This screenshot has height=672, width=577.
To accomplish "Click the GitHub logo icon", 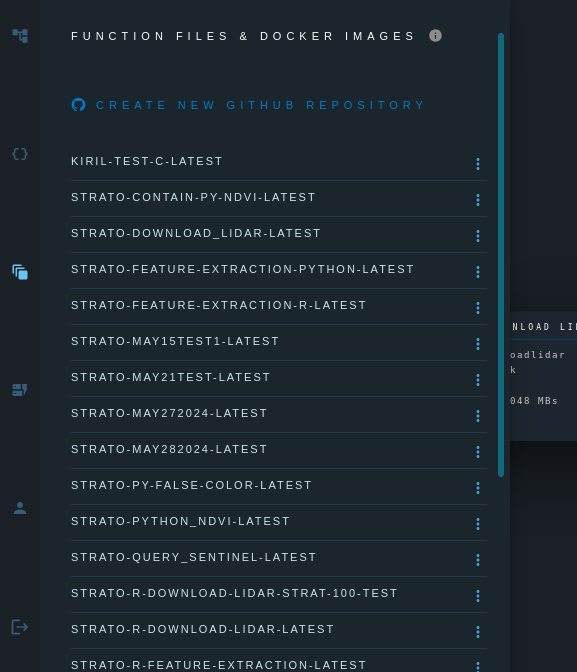I will coord(78,105).
